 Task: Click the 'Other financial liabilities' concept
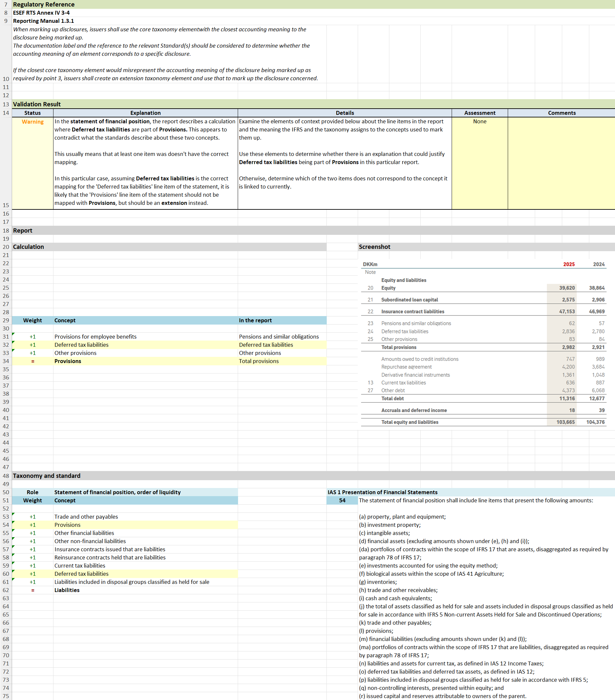pos(145,533)
